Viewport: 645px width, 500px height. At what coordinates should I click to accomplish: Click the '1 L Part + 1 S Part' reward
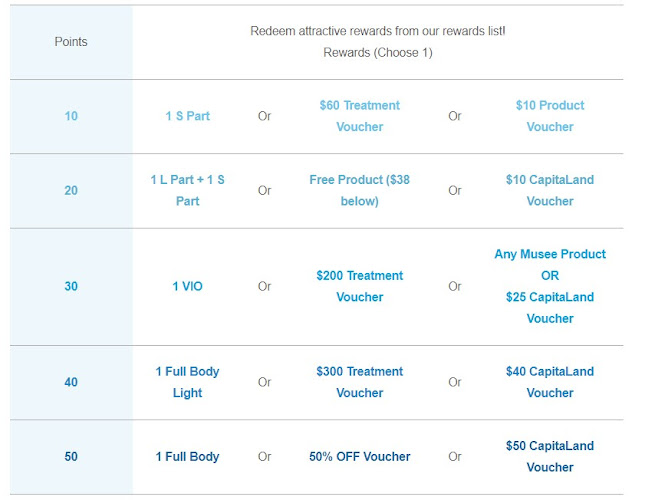pos(188,190)
